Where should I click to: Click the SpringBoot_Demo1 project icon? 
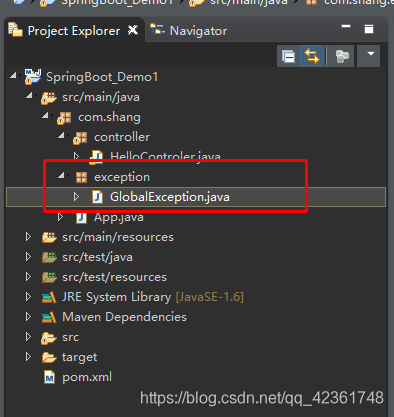click(x=33, y=77)
